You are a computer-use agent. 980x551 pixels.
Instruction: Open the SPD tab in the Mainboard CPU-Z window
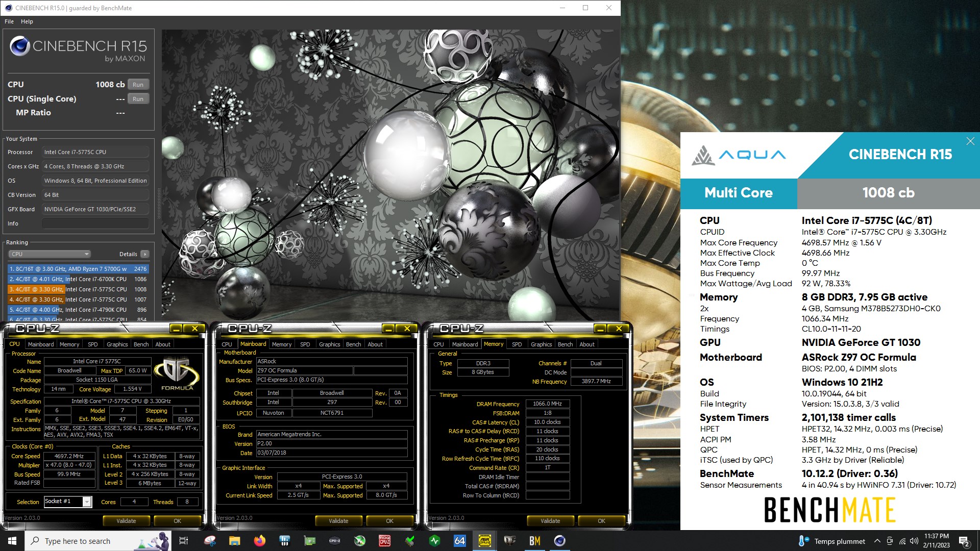305,344
